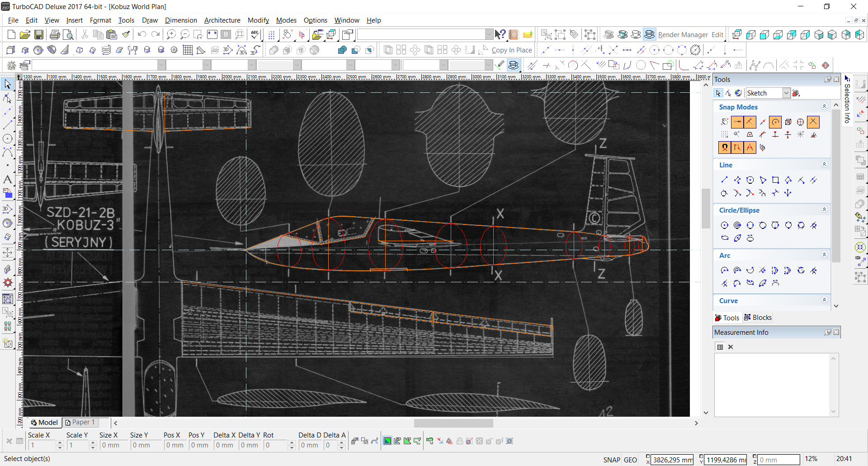Toggle the Magnetic Point snap mode
The width and height of the screenshot is (868, 466).
[725, 147]
